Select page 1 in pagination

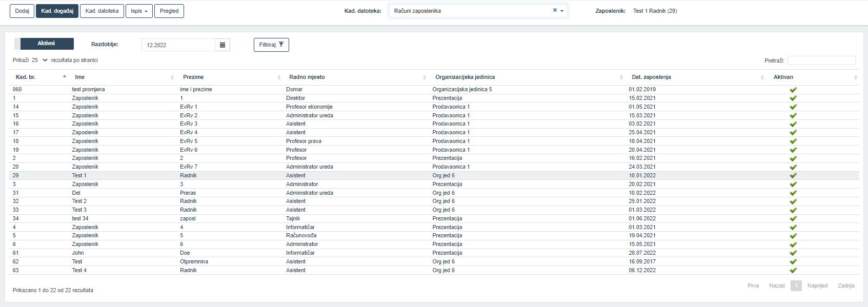796,285
